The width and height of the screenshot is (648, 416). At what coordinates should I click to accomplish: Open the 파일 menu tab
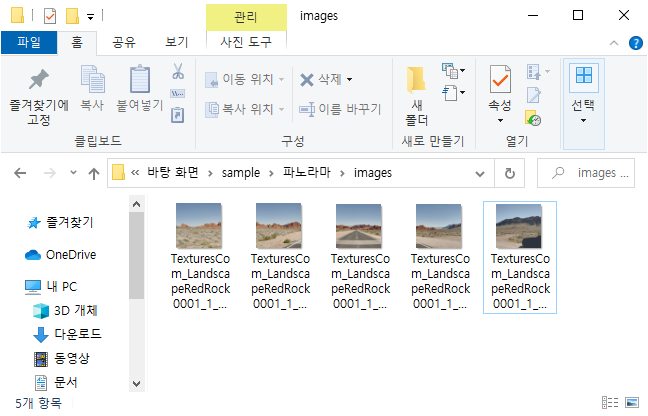(29, 43)
